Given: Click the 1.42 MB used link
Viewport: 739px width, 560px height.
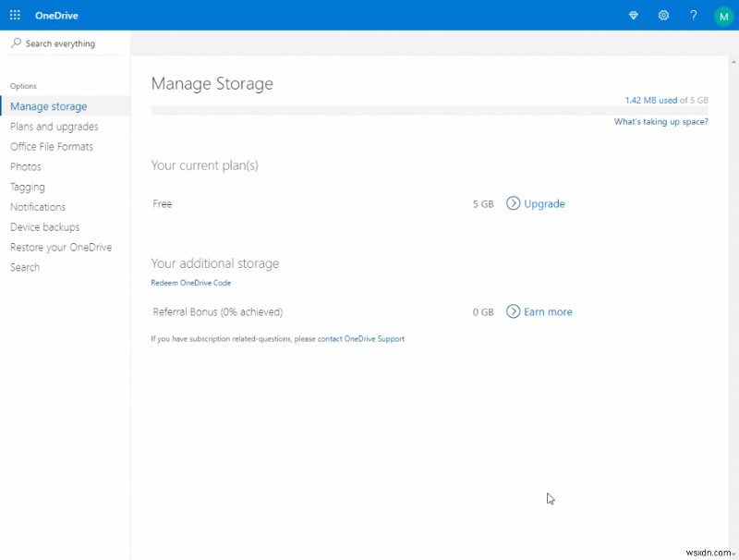Looking at the screenshot, I should [651, 100].
